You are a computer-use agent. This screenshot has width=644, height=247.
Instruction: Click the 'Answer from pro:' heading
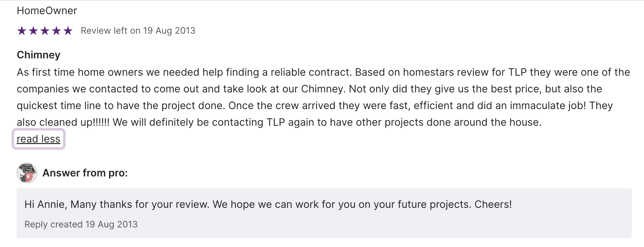click(x=85, y=173)
